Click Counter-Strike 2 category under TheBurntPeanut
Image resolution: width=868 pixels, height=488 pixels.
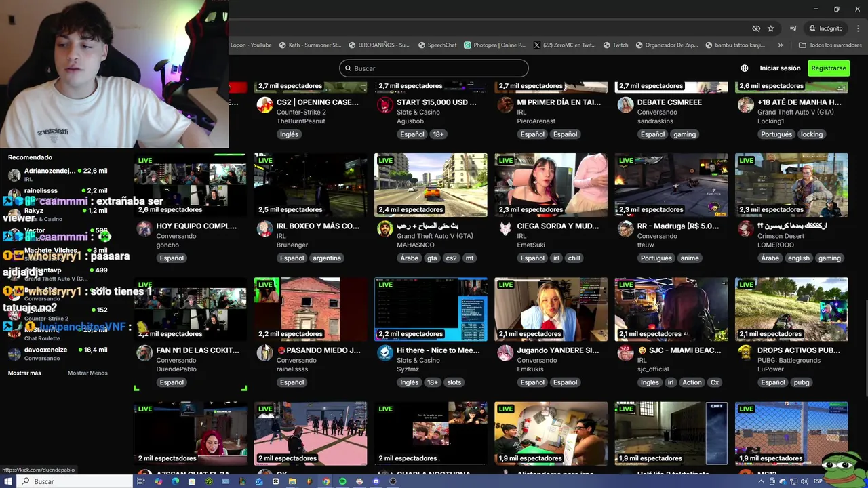coord(301,112)
